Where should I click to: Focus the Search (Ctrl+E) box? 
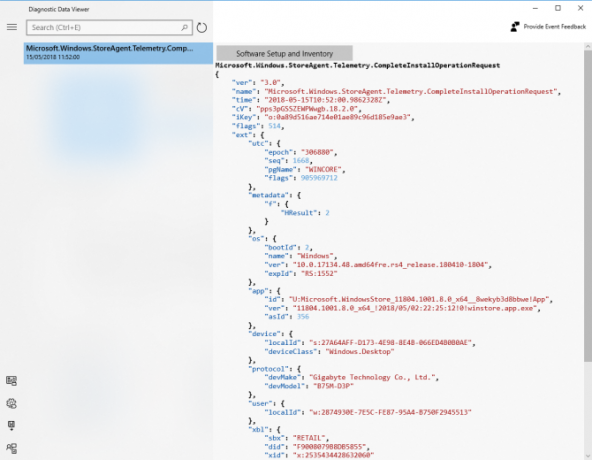pos(109,28)
